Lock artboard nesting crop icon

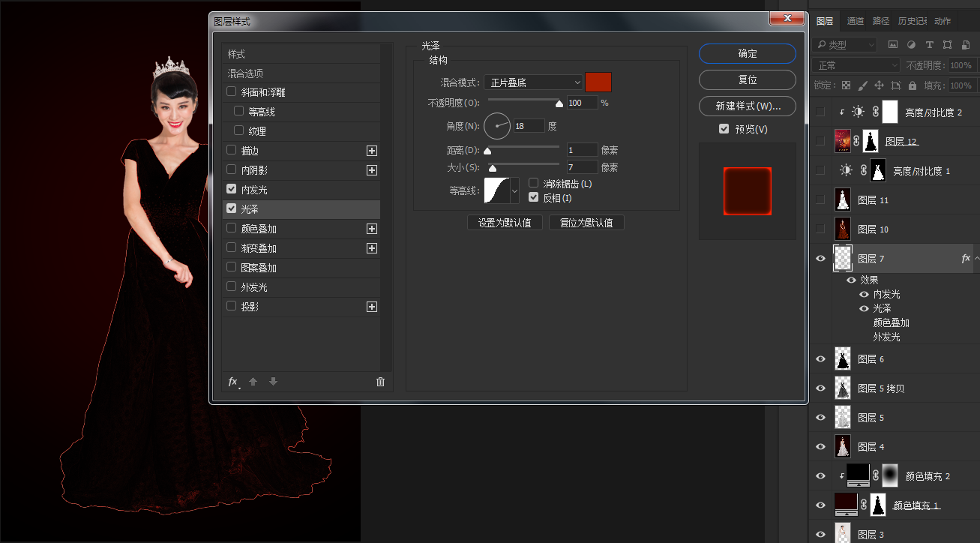pos(896,85)
